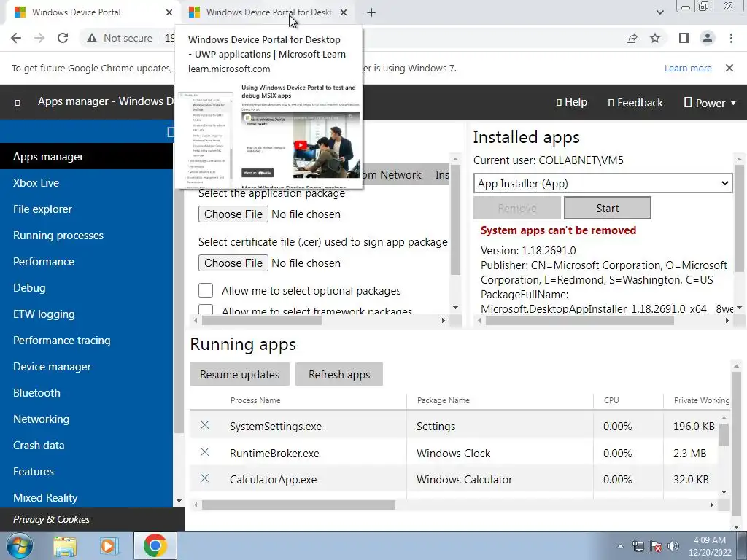Sort by the CPU column header

pyautogui.click(x=611, y=400)
